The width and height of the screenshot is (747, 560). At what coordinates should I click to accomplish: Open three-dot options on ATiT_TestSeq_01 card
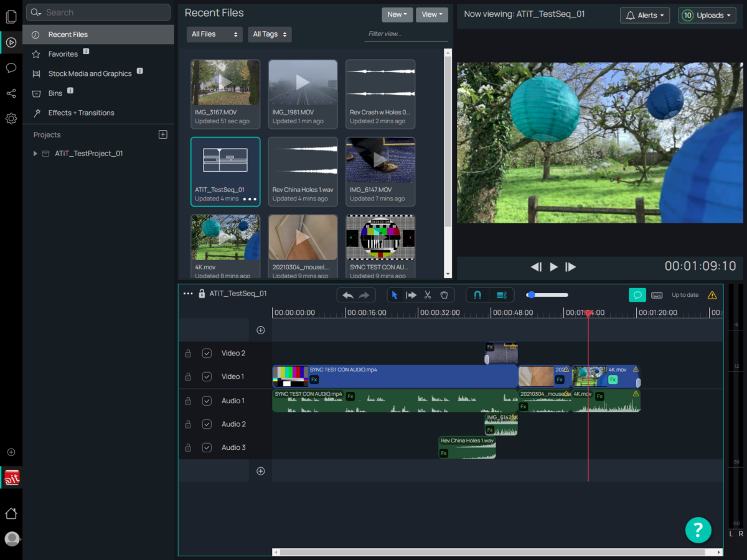pos(250,199)
